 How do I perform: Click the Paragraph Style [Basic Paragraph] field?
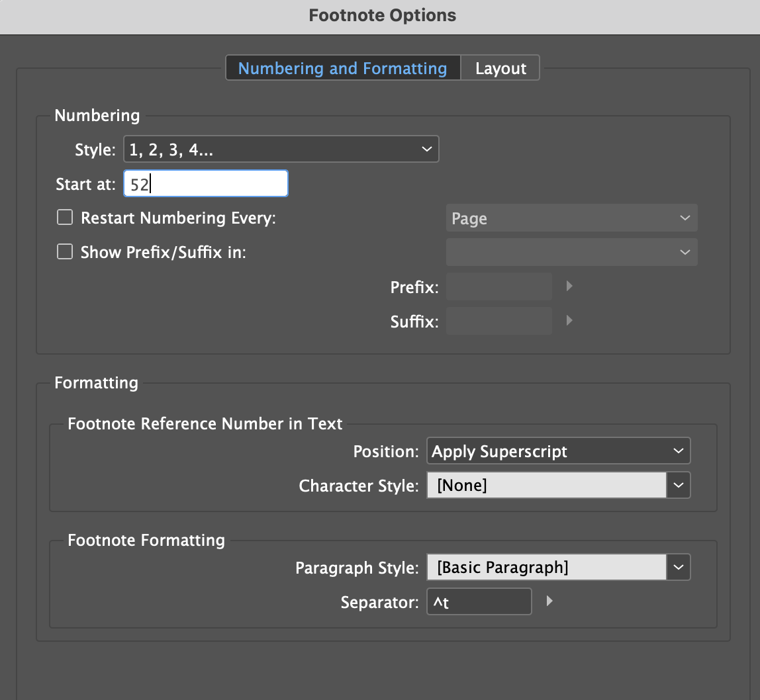point(546,567)
